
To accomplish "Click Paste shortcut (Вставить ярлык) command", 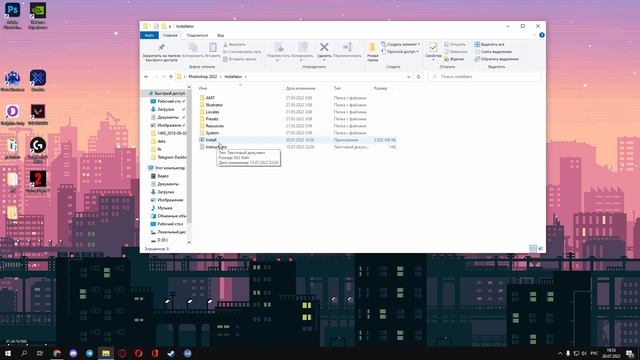I will pos(240,59).
